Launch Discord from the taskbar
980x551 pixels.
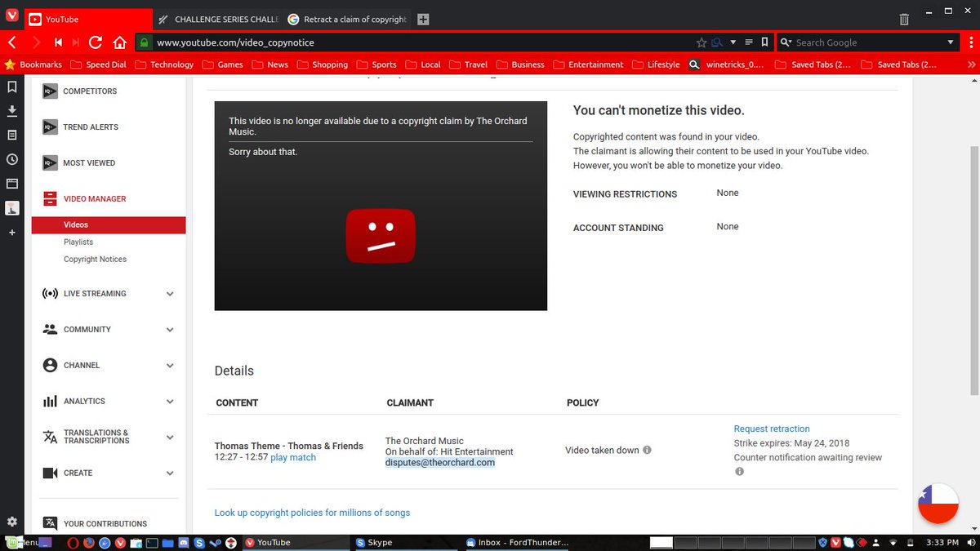(x=183, y=542)
